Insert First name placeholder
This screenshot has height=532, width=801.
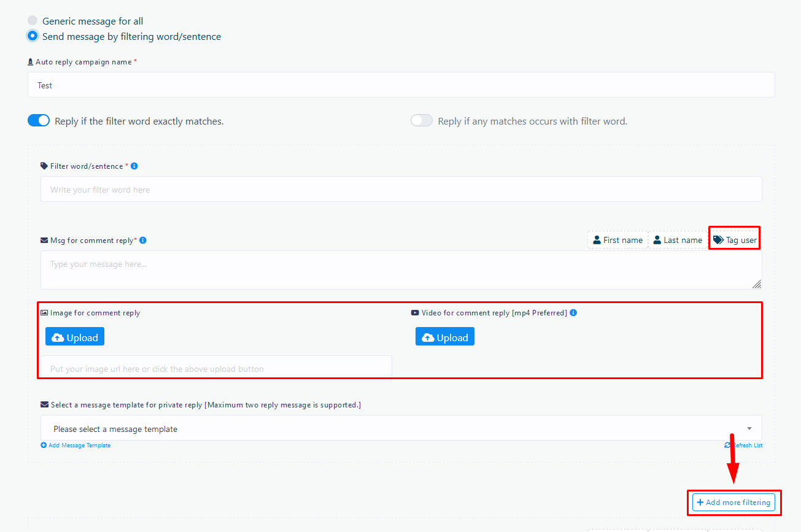point(617,241)
